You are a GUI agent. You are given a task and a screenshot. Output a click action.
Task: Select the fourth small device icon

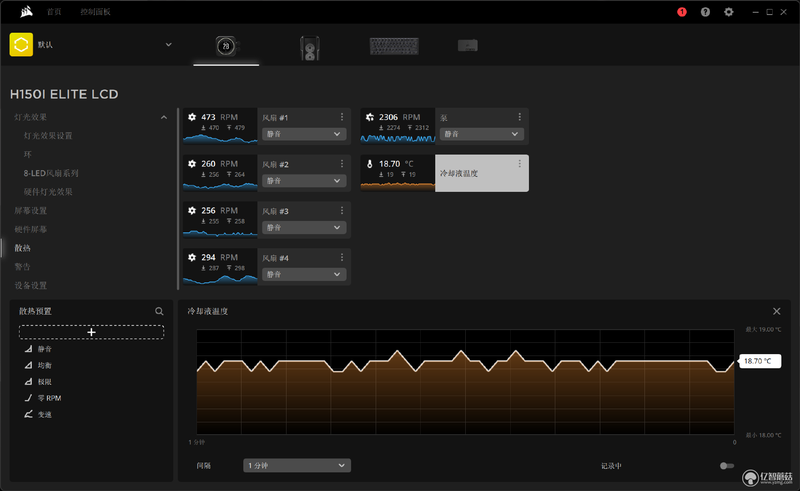tap(467, 46)
